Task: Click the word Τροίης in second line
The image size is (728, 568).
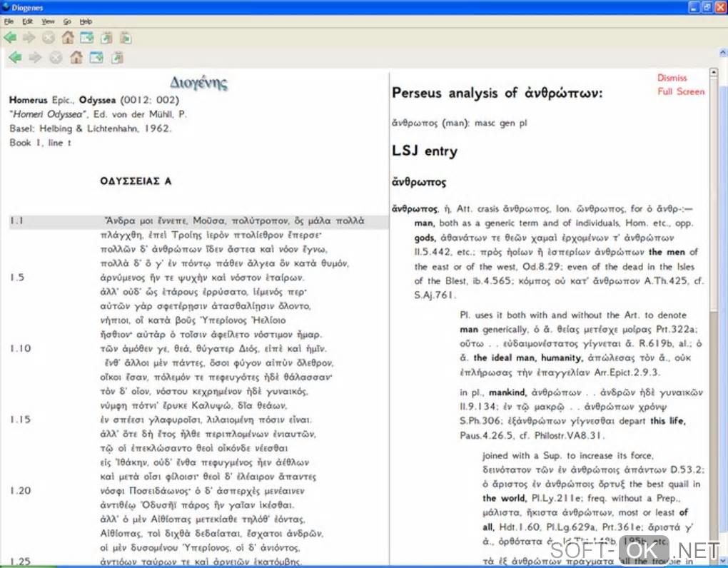Action: pos(187,235)
